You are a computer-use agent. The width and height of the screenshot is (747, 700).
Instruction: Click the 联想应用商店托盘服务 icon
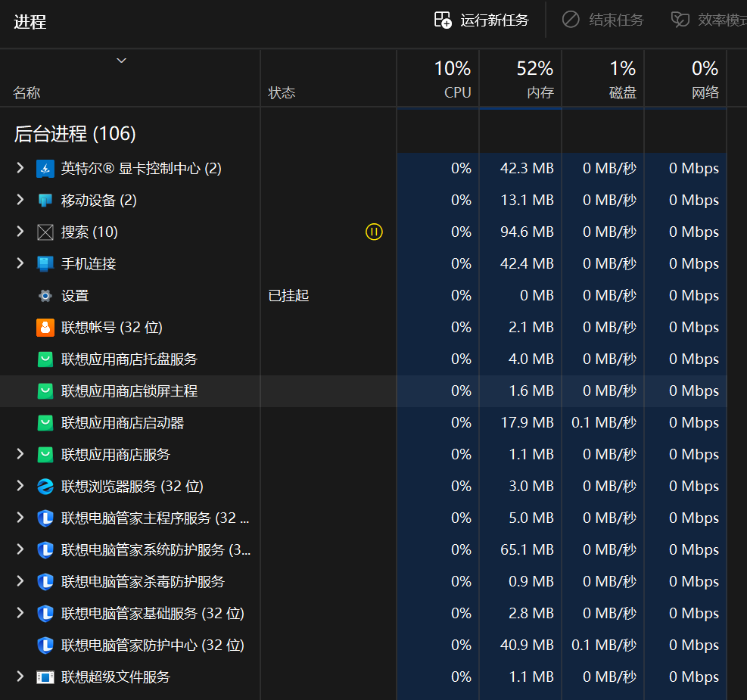[x=45, y=359]
